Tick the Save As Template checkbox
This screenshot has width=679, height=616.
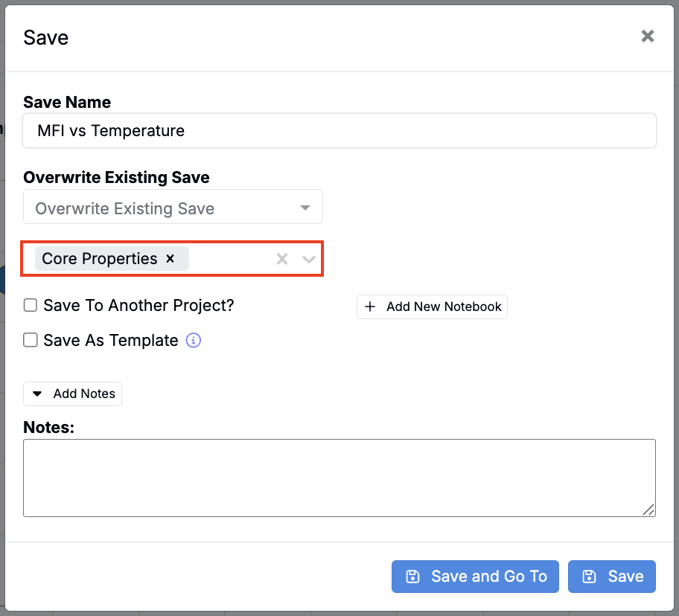click(x=31, y=340)
